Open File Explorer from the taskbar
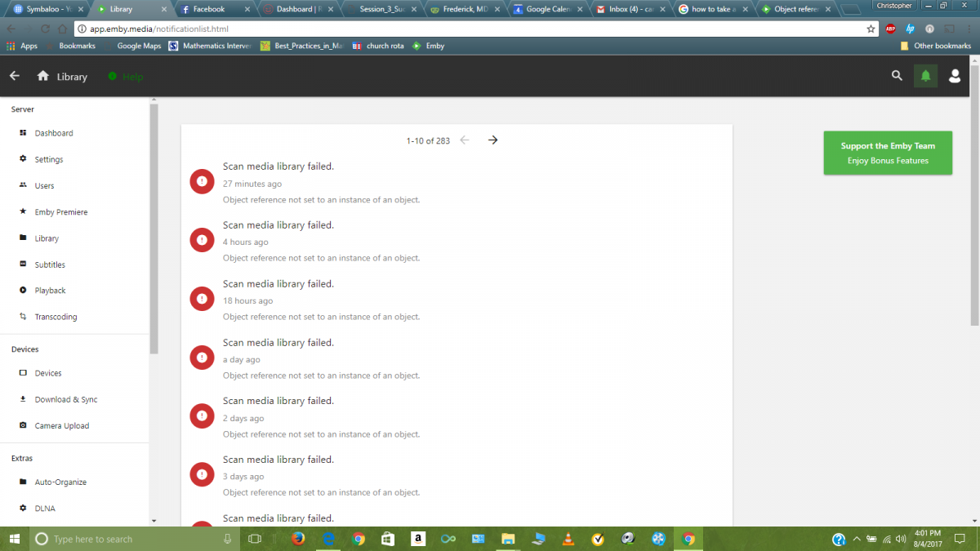 pos(508,539)
